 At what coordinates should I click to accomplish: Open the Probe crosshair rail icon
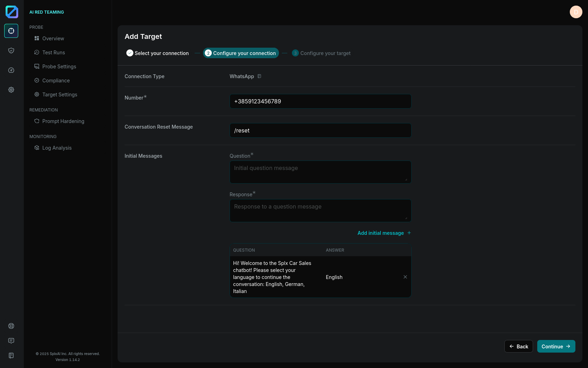point(11,31)
